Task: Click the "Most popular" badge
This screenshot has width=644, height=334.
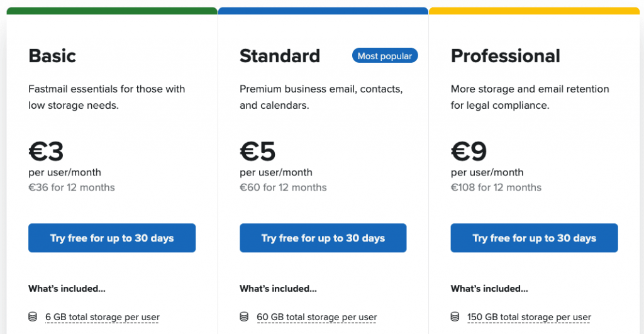Action: (385, 56)
